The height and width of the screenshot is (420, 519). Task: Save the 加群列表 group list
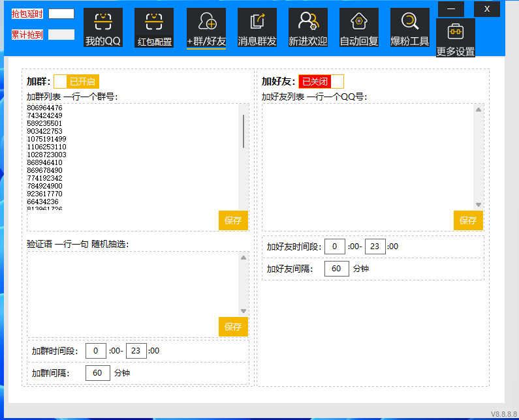[233, 220]
